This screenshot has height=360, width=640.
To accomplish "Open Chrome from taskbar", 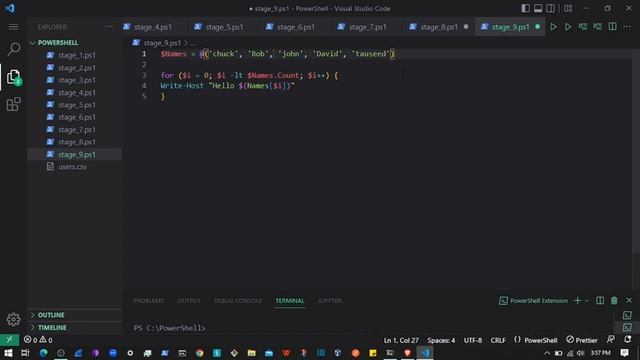I will point(200,353).
